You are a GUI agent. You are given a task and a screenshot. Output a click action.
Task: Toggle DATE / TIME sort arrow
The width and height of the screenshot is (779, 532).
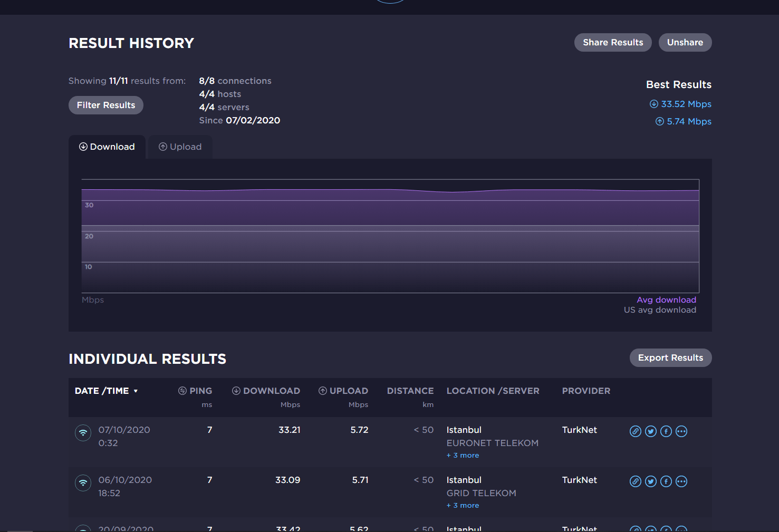[x=136, y=391]
